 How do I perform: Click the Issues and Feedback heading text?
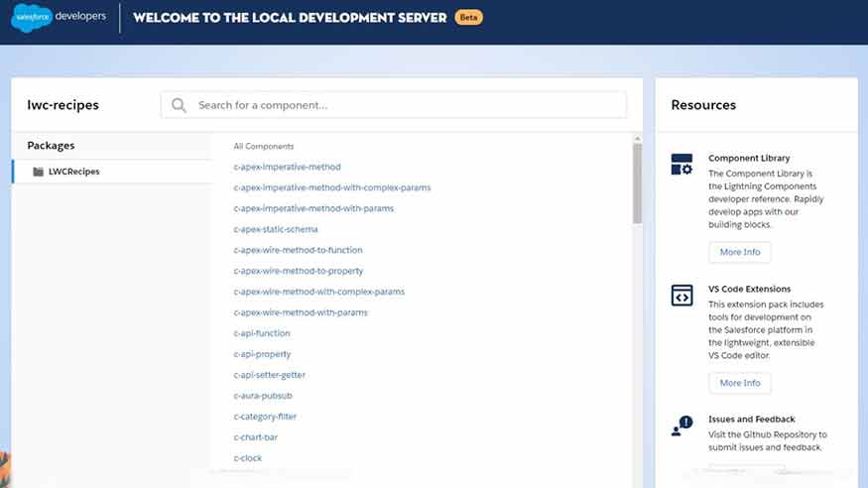(x=751, y=420)
